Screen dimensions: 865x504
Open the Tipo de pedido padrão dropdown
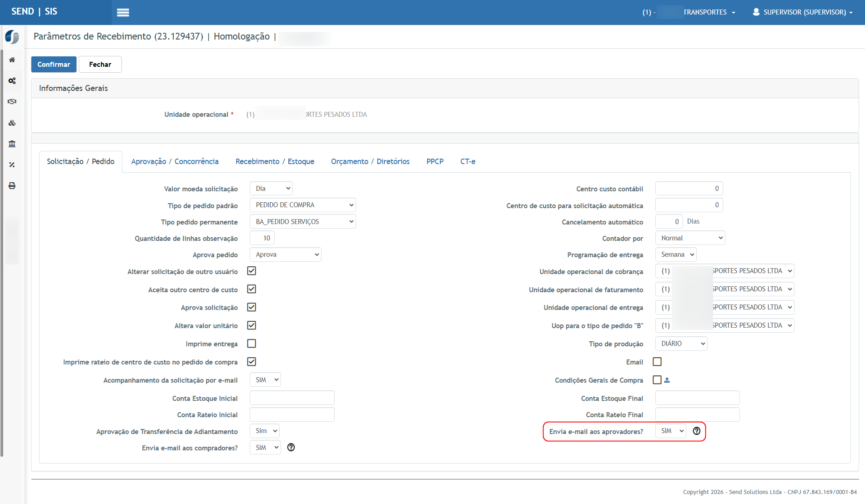click(303, 205)
